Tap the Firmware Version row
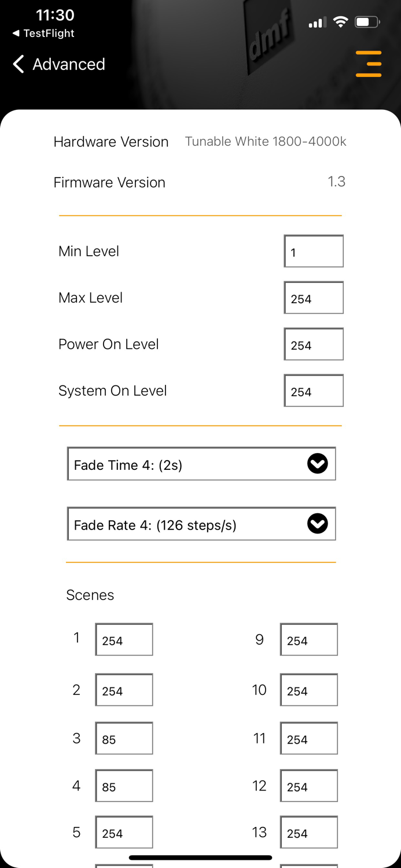The image size is (401, 868). (x=109, y=182)
